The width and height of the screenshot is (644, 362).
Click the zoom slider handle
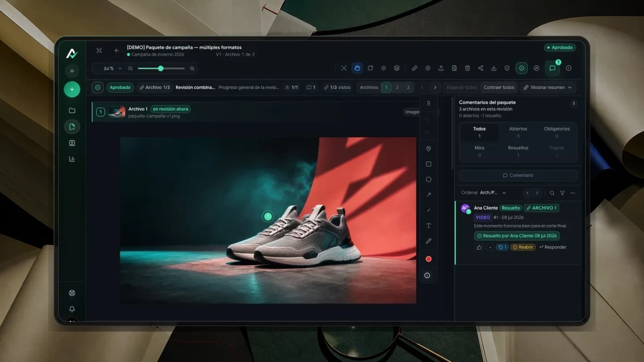[x=161, y=68]
